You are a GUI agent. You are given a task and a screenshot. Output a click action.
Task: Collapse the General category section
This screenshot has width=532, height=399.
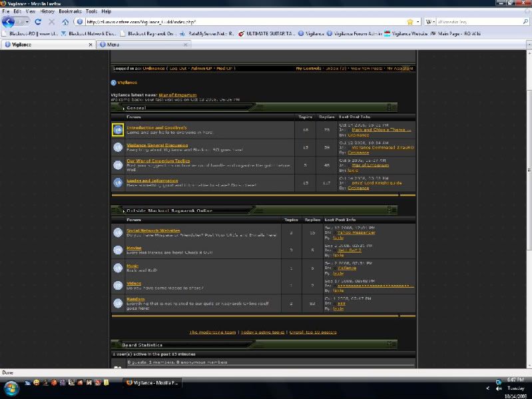pos(123,108)
